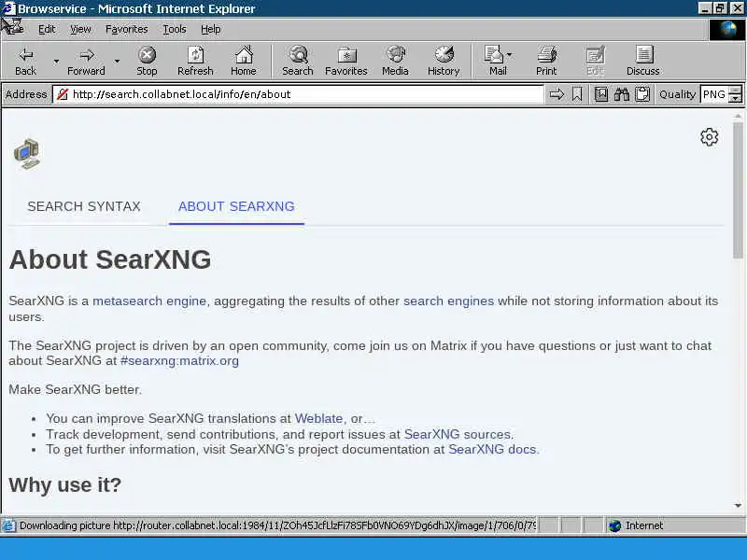This screenshot has height=560, width=747.
Task: Open the #searxng:matrix.org link
Action: pos(179,360)
